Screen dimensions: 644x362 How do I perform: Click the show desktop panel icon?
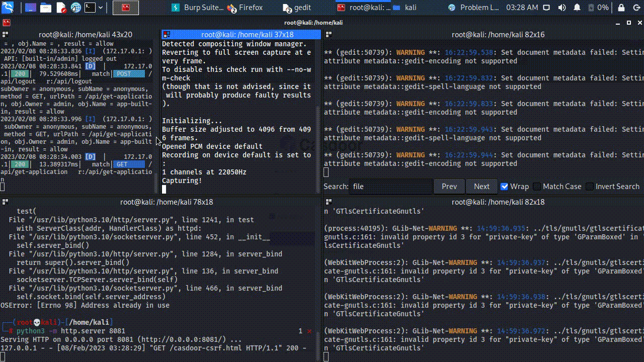[31, 8]
